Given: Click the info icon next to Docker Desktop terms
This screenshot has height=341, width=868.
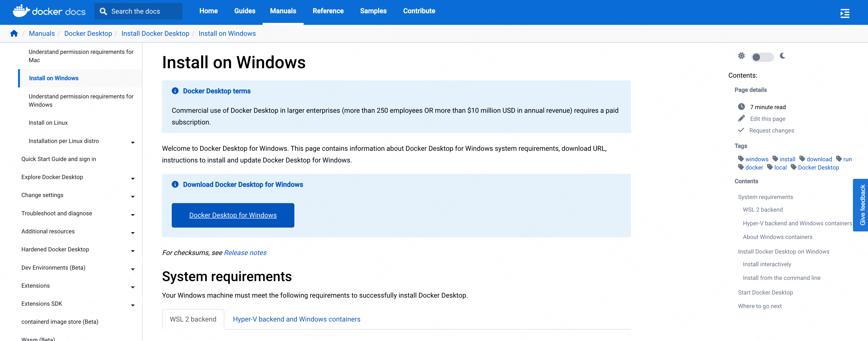Looking at the screenshot, I should pyautogui.click(x=175, y=91).
